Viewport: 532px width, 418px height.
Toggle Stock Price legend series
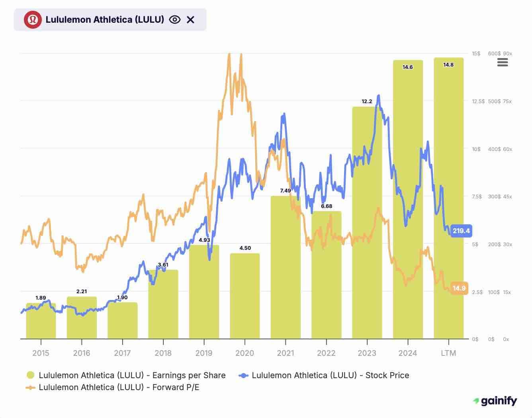tap(324, 375)
